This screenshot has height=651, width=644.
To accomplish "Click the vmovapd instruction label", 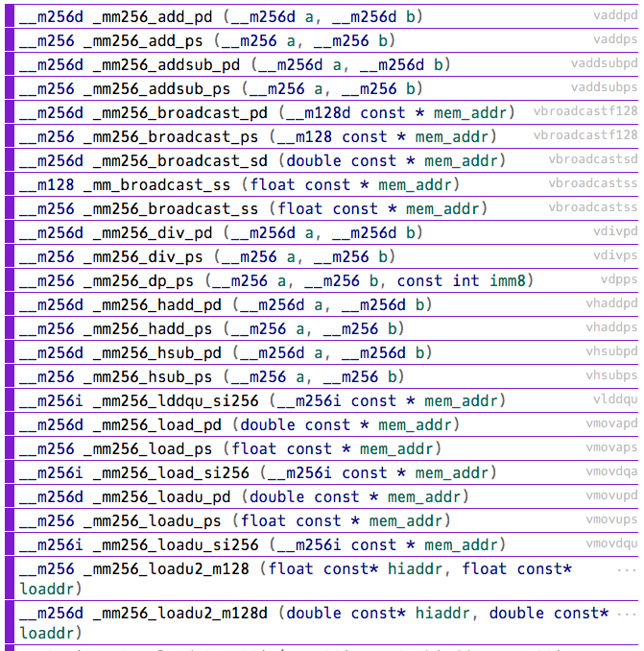I will pos(611,423).
